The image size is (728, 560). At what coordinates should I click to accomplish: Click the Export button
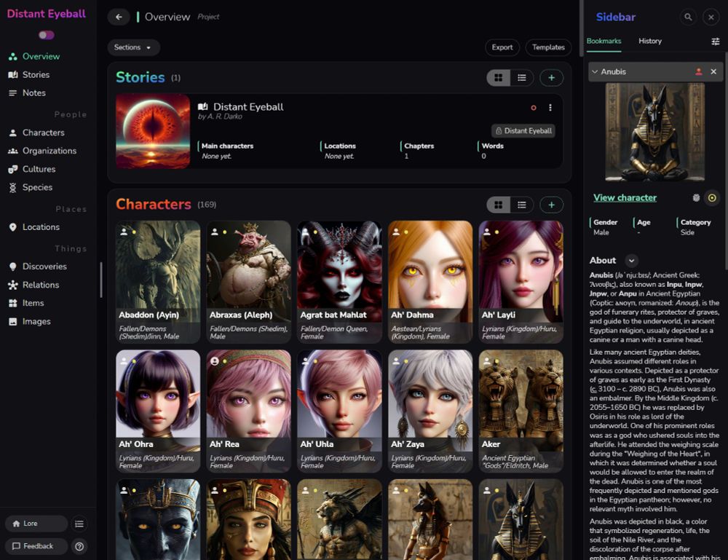tap(502, 47)
